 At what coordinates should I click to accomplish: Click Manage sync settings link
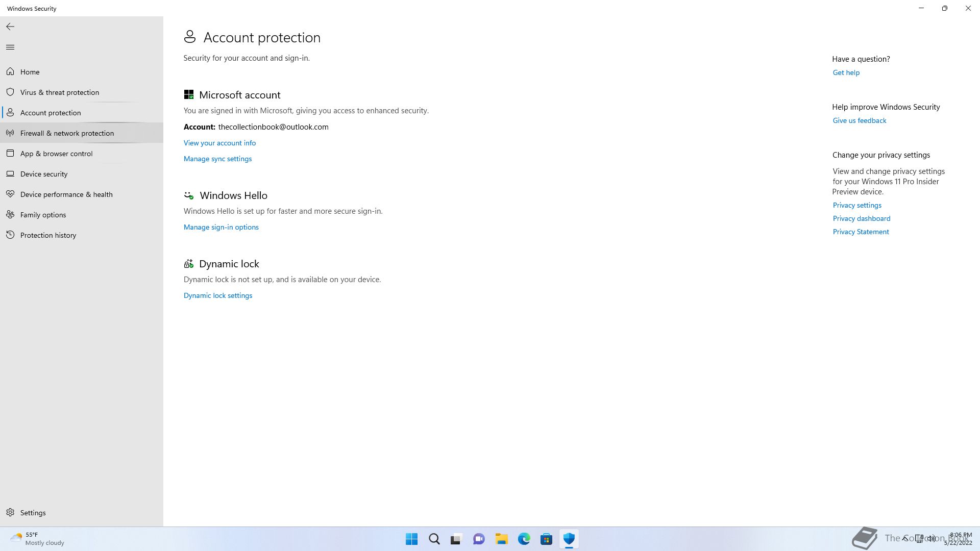[217, 159]
